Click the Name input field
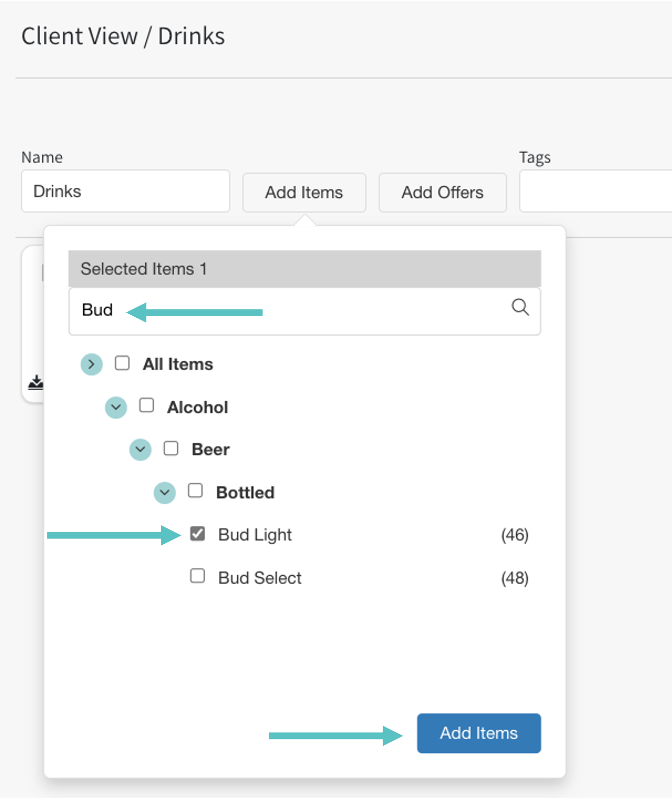Screen dimensions: 672x799 click(125, 191)
